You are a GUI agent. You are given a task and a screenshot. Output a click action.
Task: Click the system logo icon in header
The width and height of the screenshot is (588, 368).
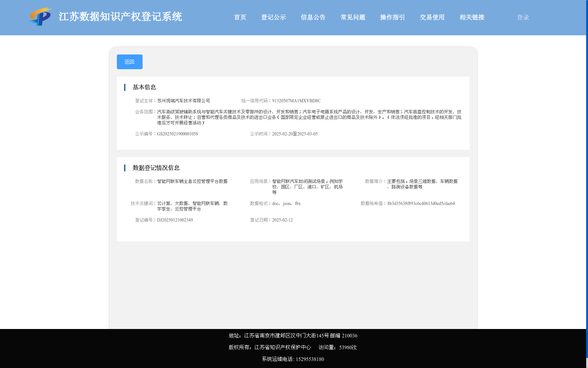tap(40, 17)
